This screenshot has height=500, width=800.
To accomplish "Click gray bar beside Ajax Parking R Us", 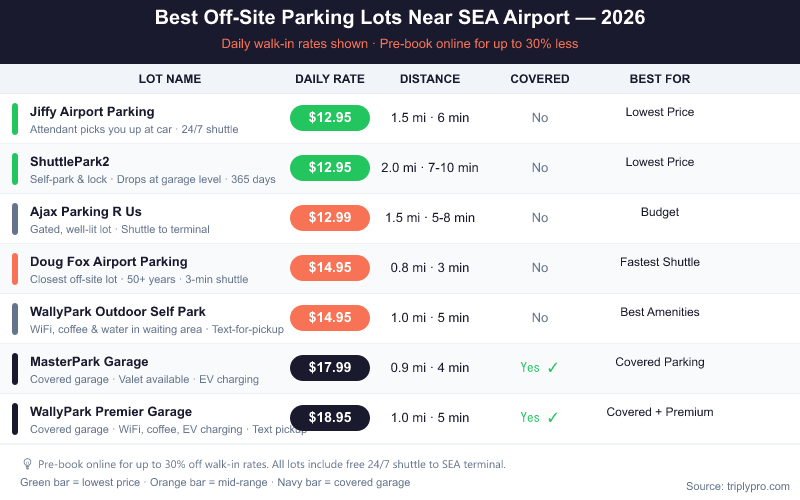I will (x=15, y=219).
